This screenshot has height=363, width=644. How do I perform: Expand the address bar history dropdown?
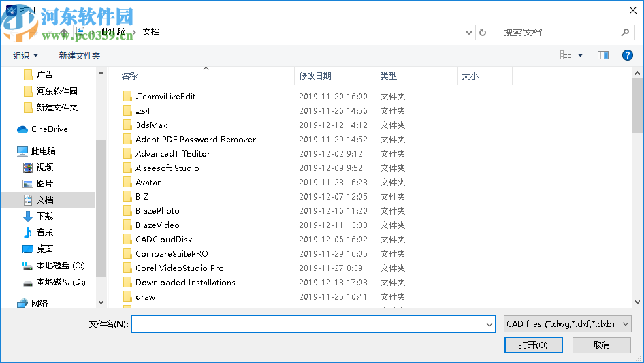coord(468,33)
